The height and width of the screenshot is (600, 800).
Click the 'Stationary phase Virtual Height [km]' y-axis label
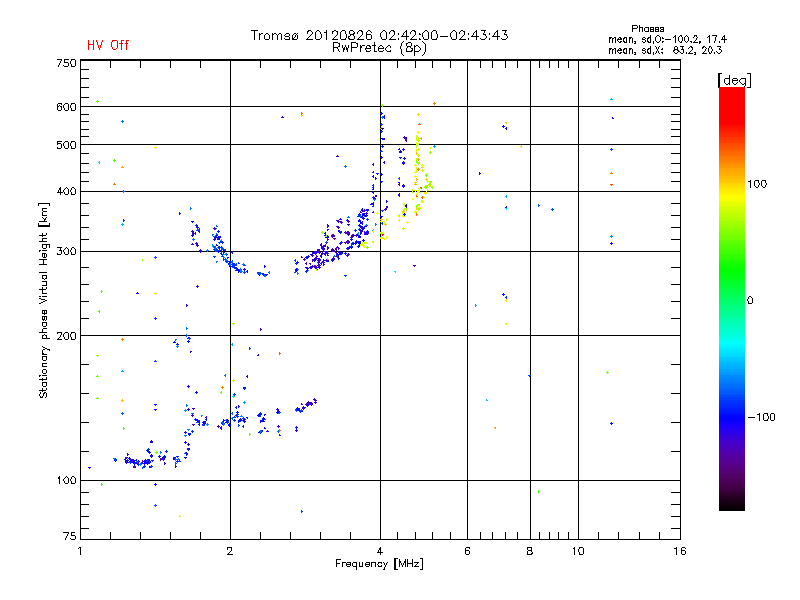(44, 300)
